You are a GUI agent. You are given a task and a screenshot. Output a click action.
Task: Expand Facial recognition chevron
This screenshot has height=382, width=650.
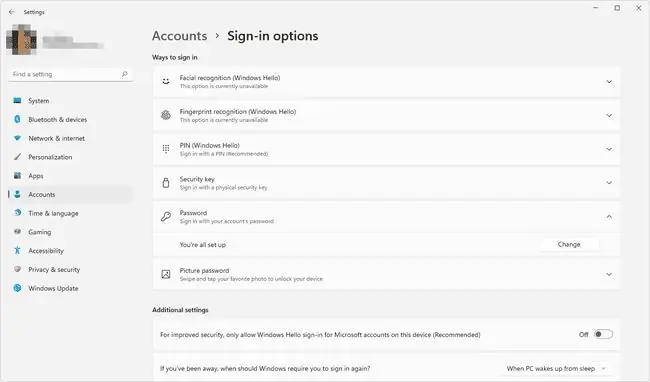[609, 82]
